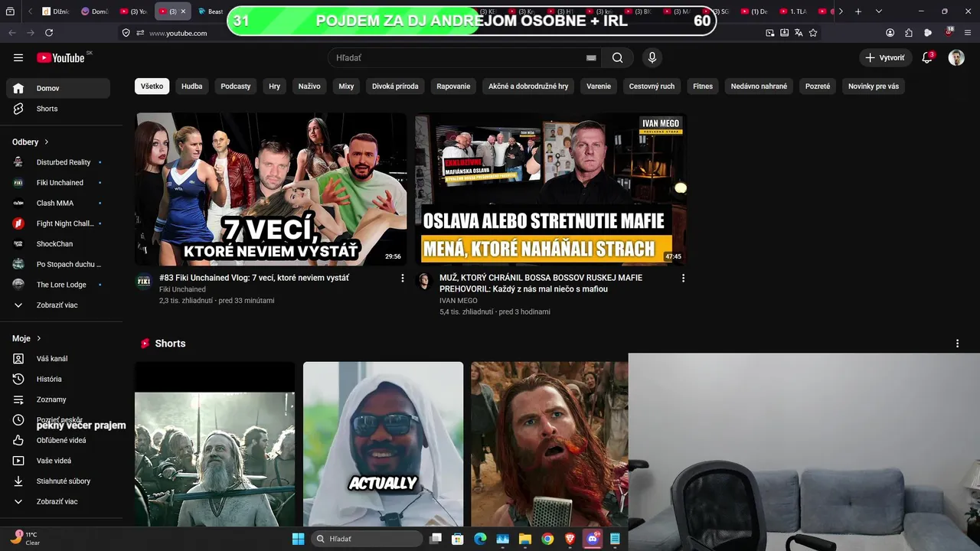980x551 pixels.
Task: Go to Domov in sidebar
Action: coord(58,89)
